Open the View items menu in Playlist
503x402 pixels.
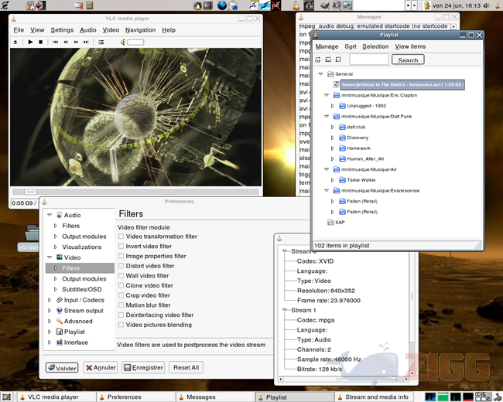tap(410, 47)
